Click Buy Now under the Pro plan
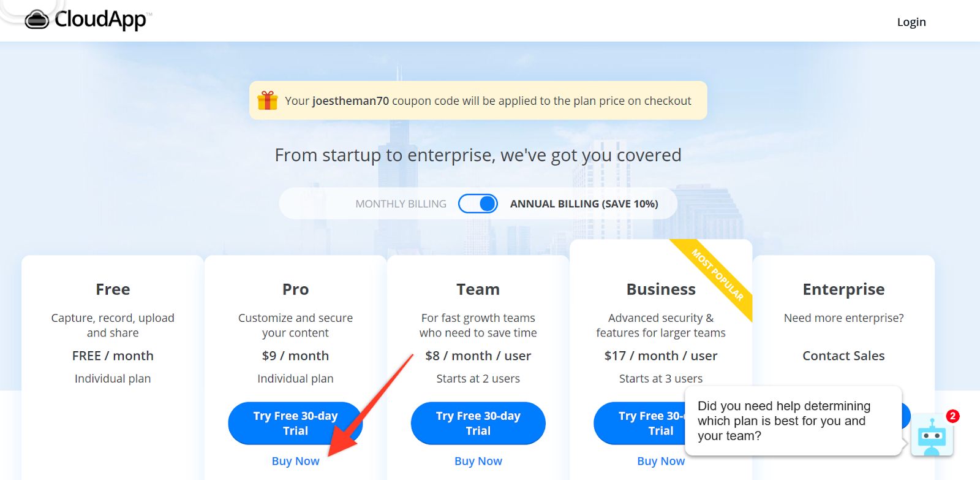The image size is (980, 480). point(296,461)
